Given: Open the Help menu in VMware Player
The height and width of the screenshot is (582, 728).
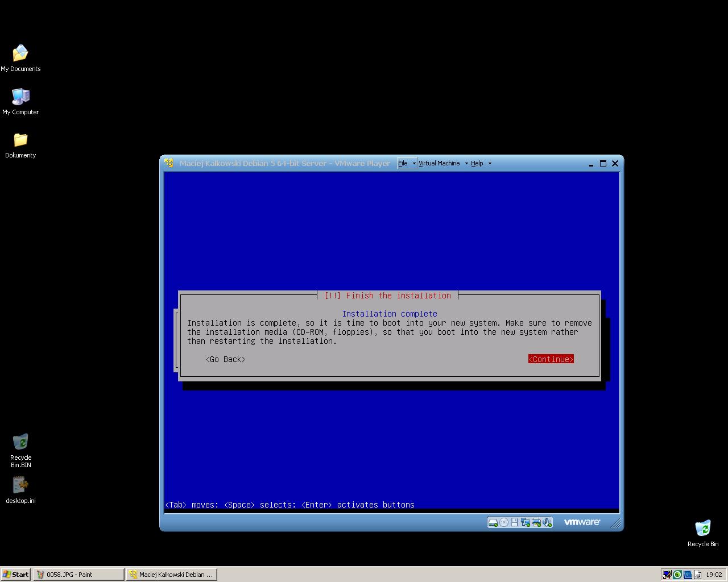Looking at the screenshot, I should pyautogui.click(x=477, y=163).
